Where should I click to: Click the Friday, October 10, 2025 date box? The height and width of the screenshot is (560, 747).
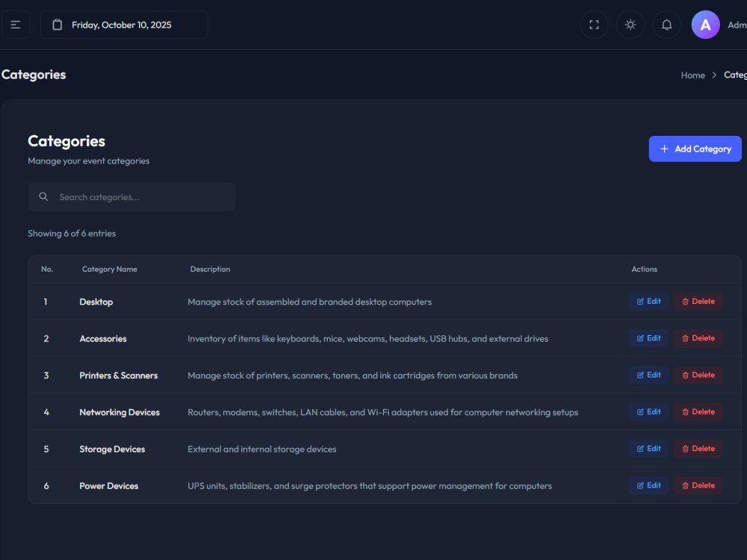tap(124, 25)
